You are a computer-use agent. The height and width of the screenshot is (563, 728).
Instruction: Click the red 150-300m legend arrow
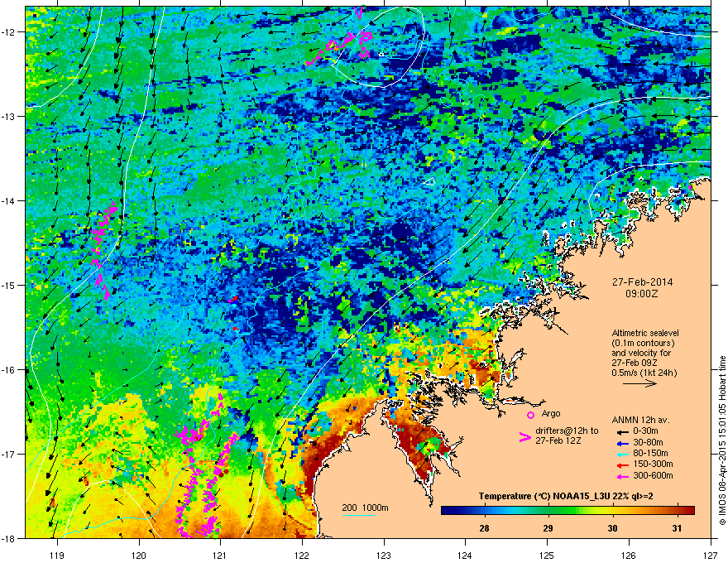pos(623,464)
